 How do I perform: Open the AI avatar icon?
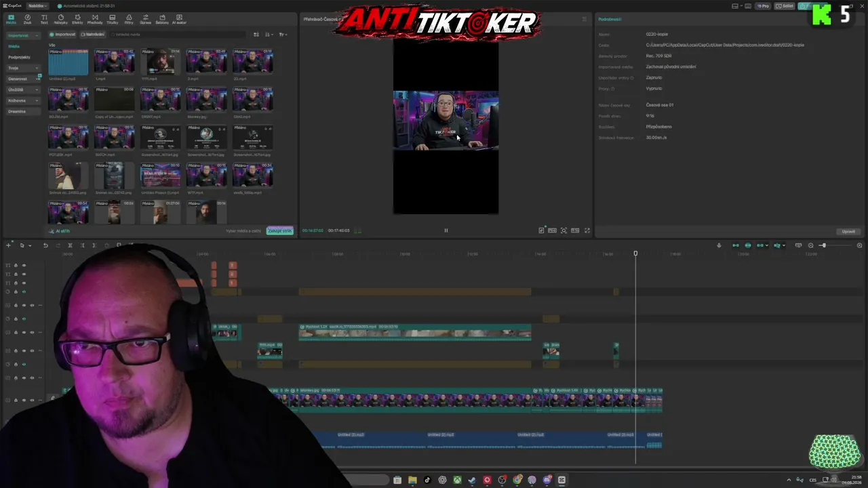[x=179, y=19]
